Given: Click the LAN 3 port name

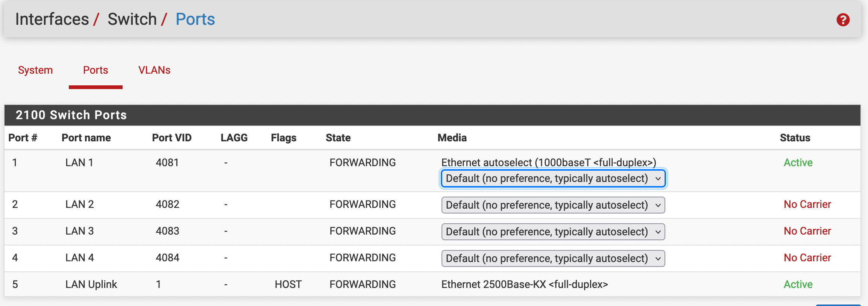Looking at the screenshot, I should pyautogui.click(x=79, y=231).
